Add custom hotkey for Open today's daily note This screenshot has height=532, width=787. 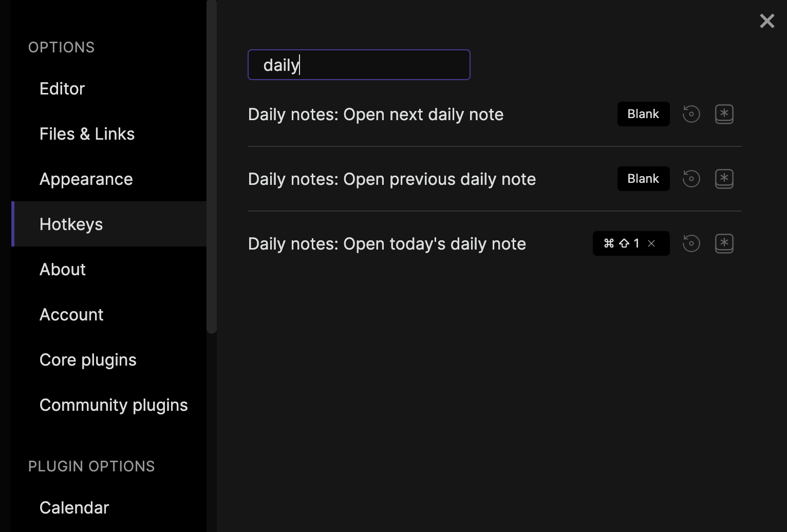724,243
